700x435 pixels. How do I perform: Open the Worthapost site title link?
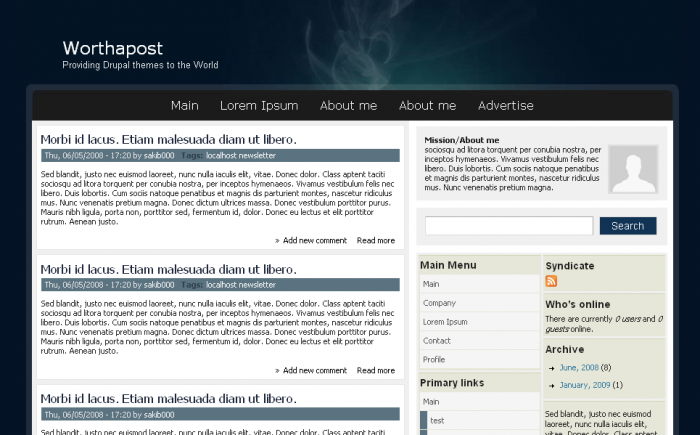[112, 48]
